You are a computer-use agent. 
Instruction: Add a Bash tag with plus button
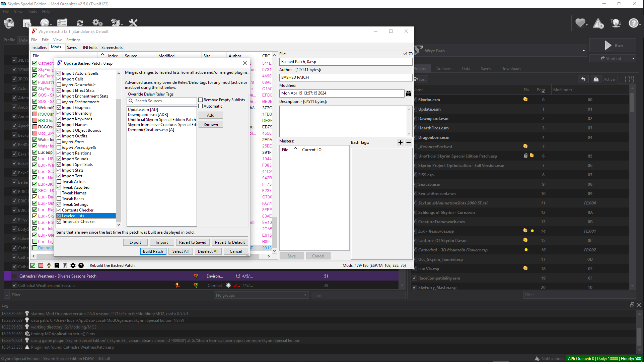click(x=401, y=142)
